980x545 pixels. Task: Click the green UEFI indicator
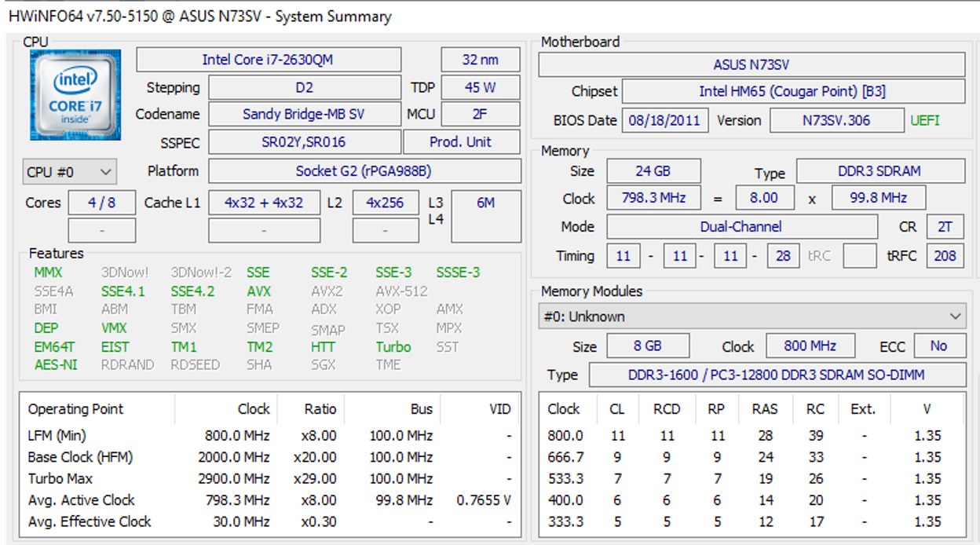925,121
